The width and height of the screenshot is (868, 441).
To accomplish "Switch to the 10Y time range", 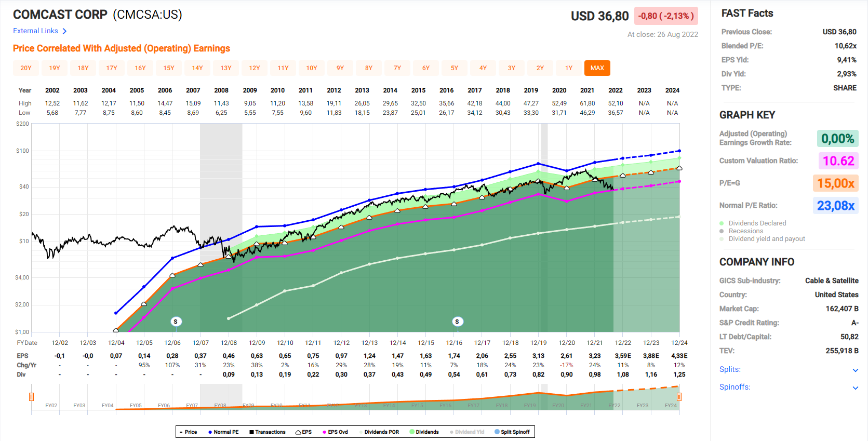I will tap(311, 68).
